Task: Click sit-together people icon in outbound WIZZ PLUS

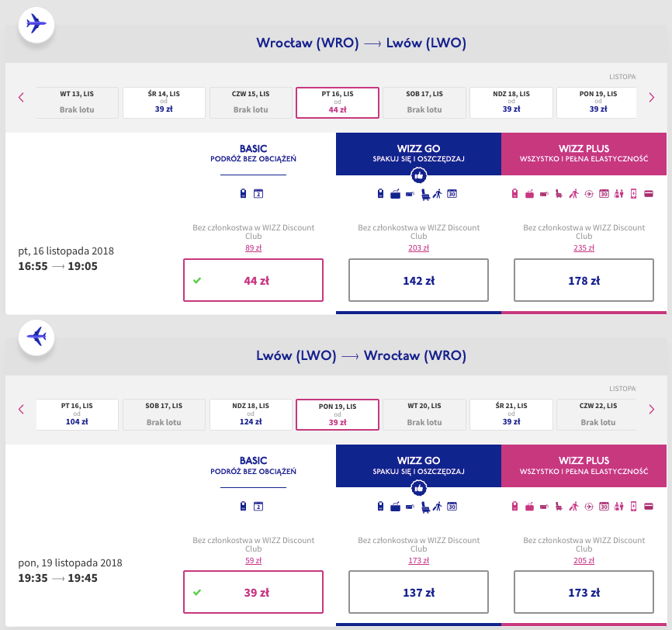Action: click(618, 194)
